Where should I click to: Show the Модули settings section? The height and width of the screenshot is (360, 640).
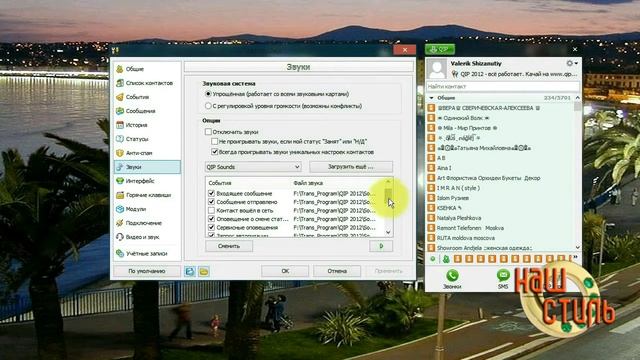tap(147, 209)
